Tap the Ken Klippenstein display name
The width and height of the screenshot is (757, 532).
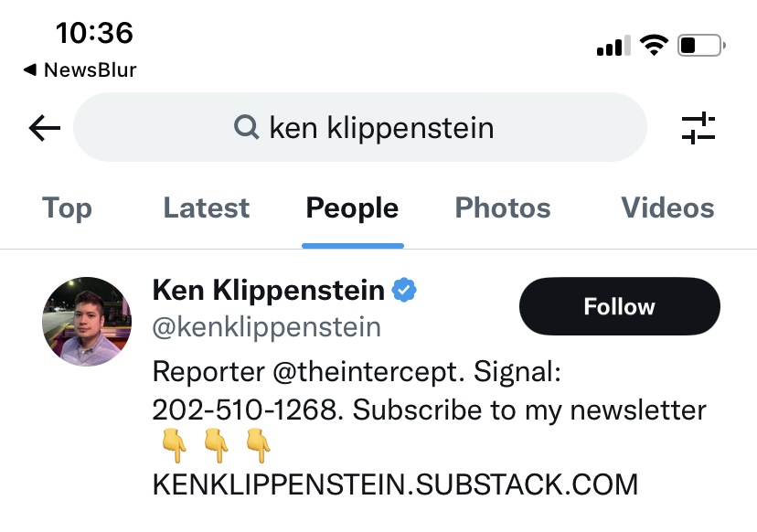click(269, 291)
